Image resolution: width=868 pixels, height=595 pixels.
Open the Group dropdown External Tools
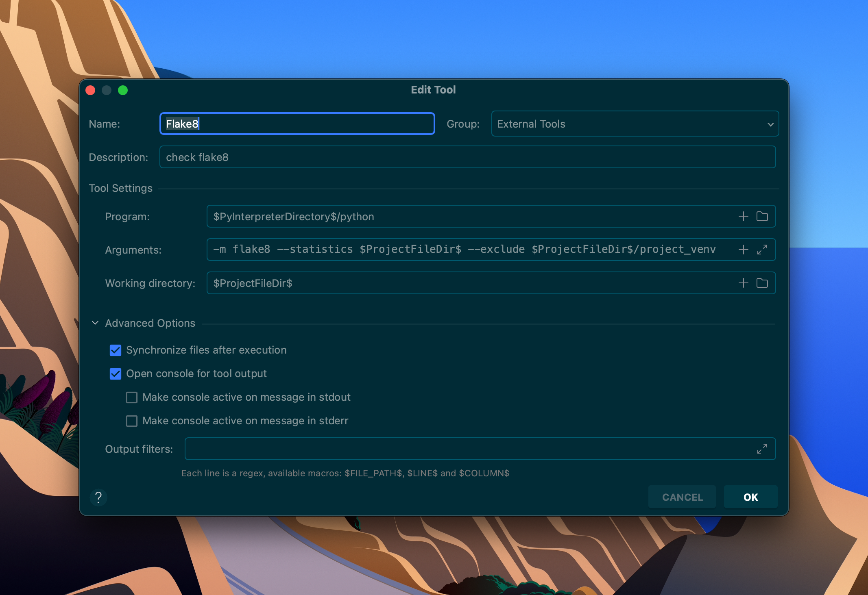tap(635, 124)
